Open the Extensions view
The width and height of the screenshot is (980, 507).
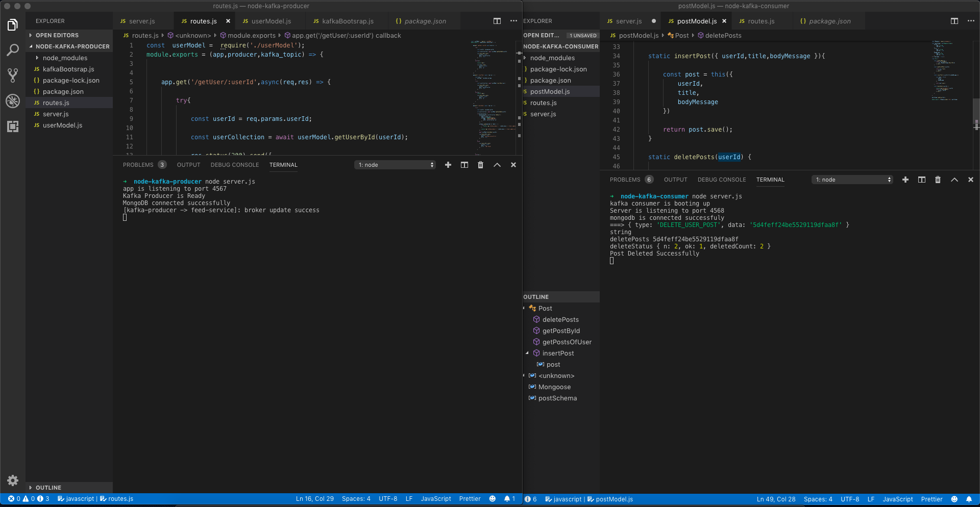(13, 126)
